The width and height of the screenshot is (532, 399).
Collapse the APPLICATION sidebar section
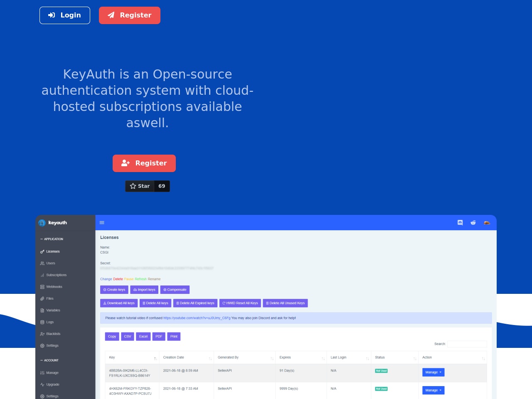tap(52, 239)
